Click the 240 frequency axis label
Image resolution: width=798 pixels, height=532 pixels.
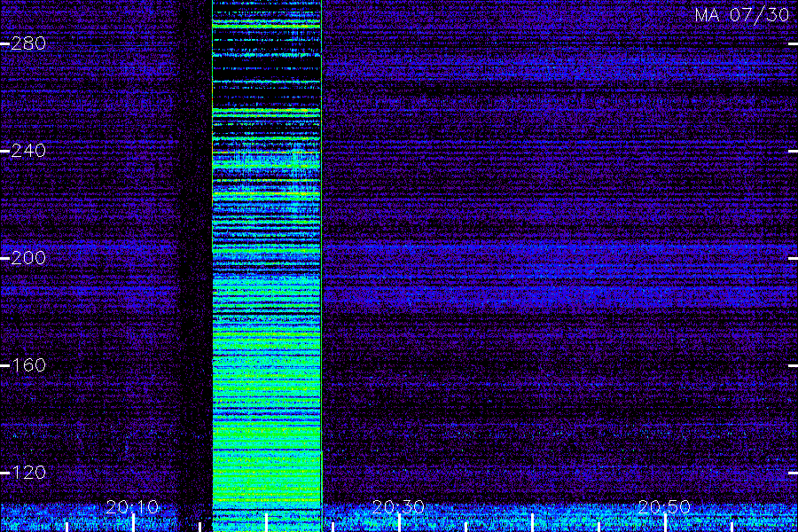click(28, 151)
